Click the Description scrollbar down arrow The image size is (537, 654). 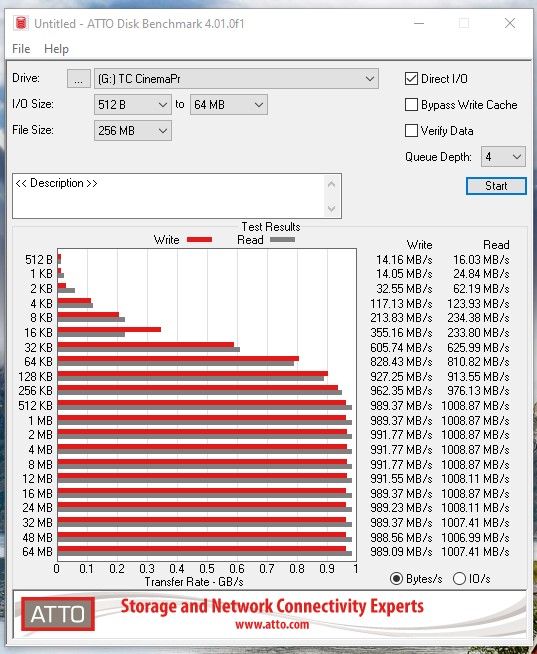[331, 208]
